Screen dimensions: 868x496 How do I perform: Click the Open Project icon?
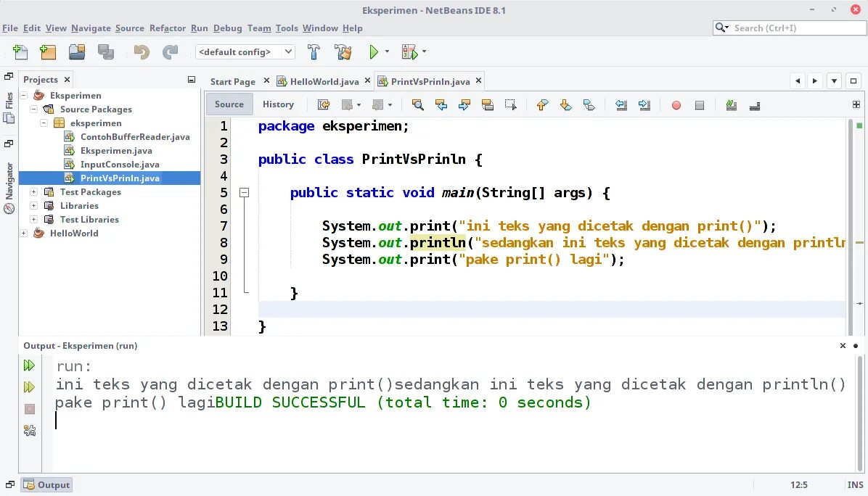pos(77,52)
